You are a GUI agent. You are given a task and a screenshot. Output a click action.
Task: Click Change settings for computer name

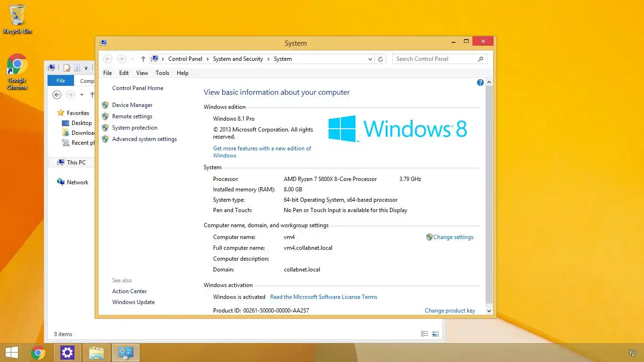coord(453,237)
